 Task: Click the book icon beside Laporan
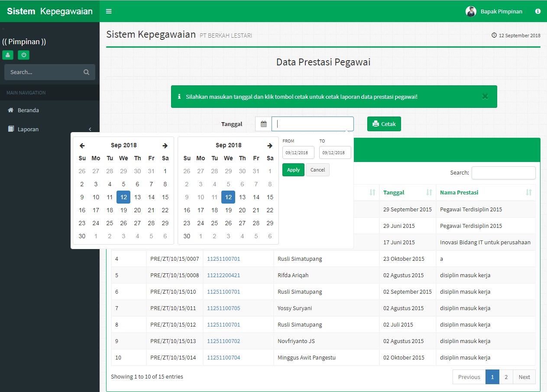[x=10, y=129]
